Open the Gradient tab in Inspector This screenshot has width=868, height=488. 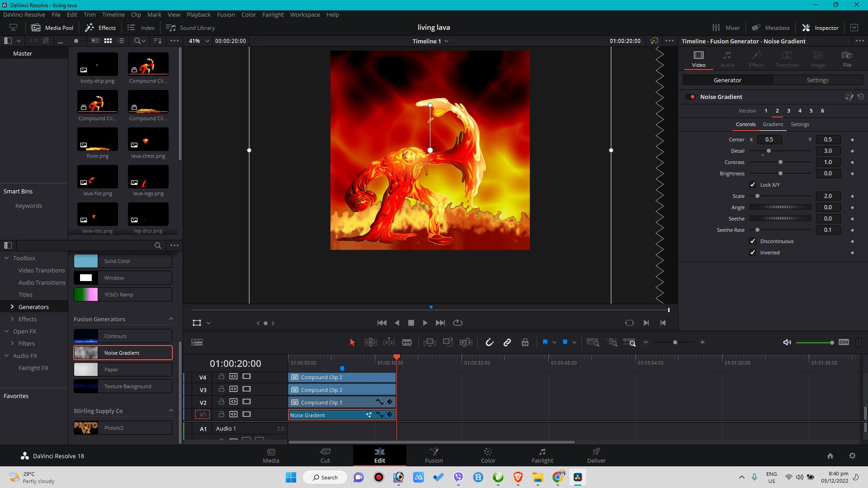pos(773,124)
